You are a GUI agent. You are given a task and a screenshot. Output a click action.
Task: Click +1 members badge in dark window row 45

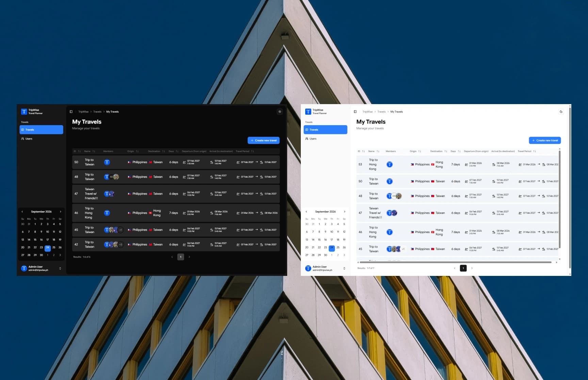pyautogui.click(x=120, y=230)
